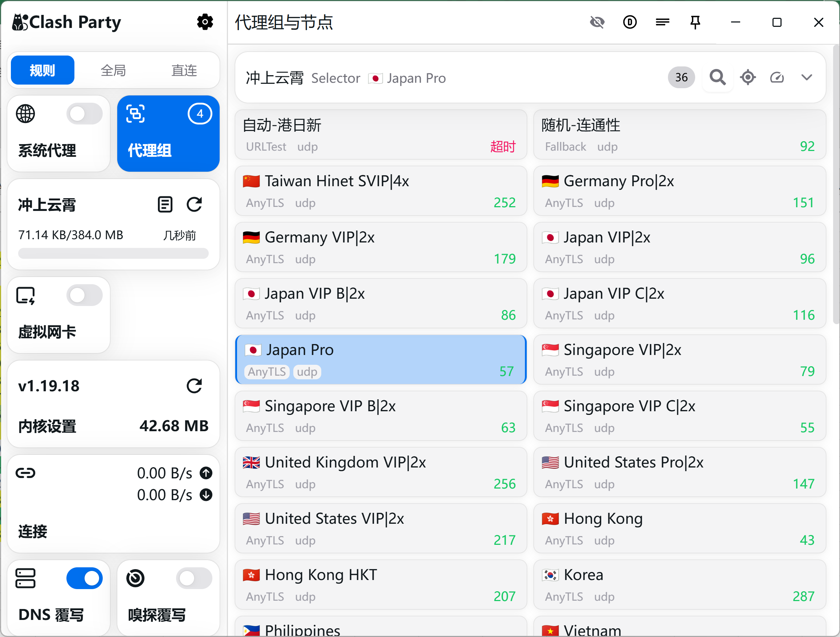The width and height of the screenshot is (840, 637).
Task: Turn on the 虚拟网卡 switch
Action: 84,295
